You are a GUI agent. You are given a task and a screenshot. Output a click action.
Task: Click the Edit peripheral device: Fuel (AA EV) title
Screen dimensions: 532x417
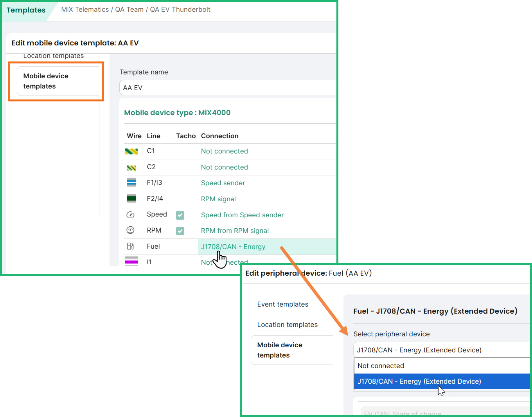(309, 273)
